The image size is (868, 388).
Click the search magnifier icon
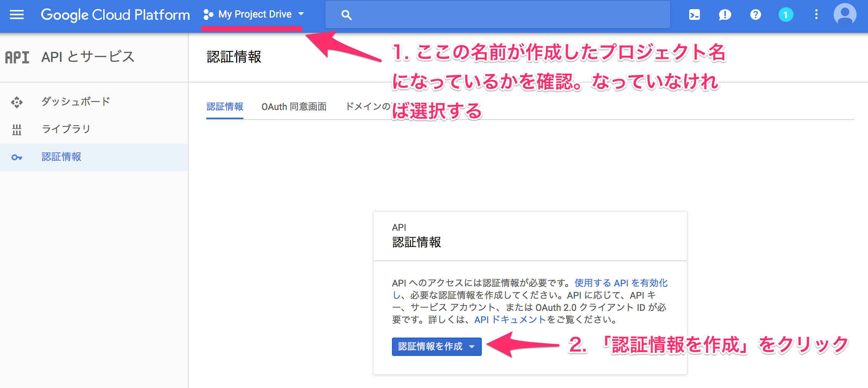pos(347,15)
